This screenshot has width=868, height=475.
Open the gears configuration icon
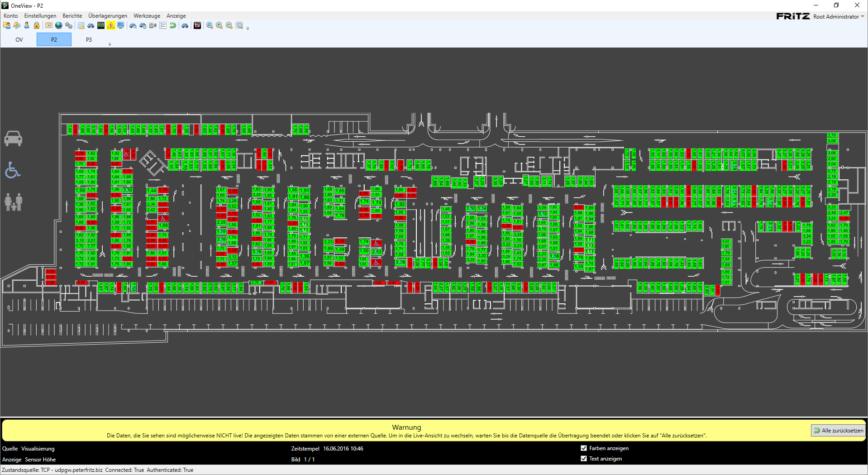tap(68, 25)
